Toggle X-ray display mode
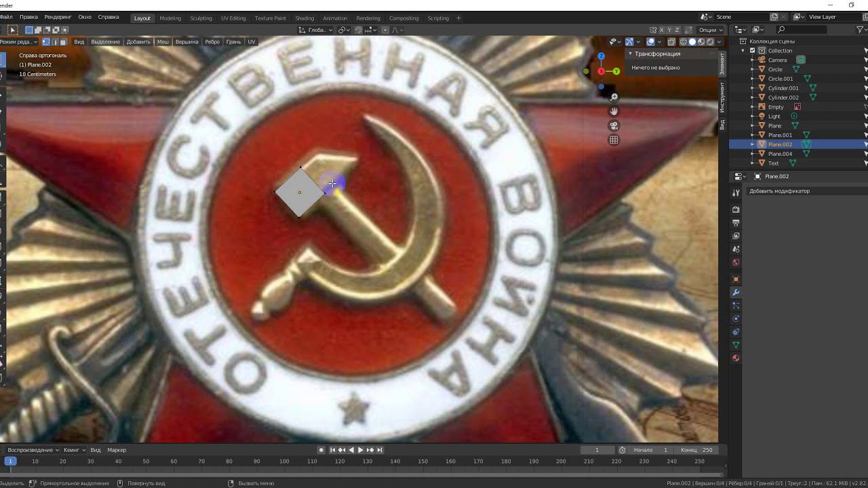 pyautogui.click(x=671, y=42)
